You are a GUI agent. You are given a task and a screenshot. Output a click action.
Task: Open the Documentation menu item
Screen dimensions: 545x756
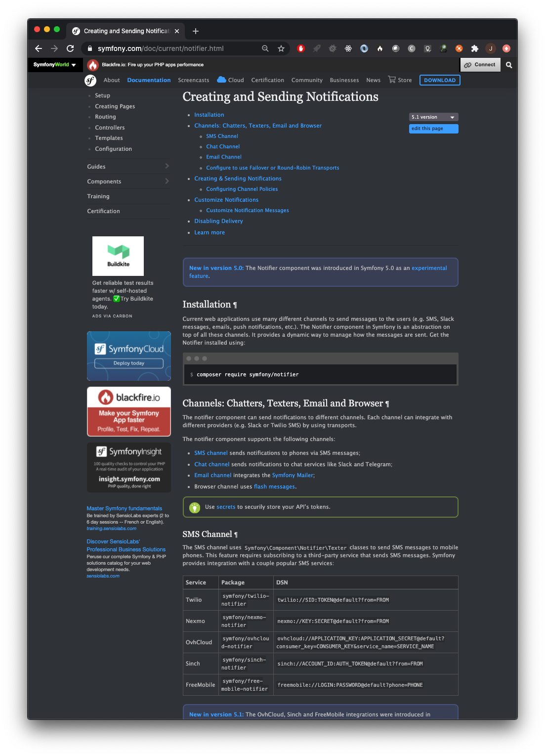point(149,80)
